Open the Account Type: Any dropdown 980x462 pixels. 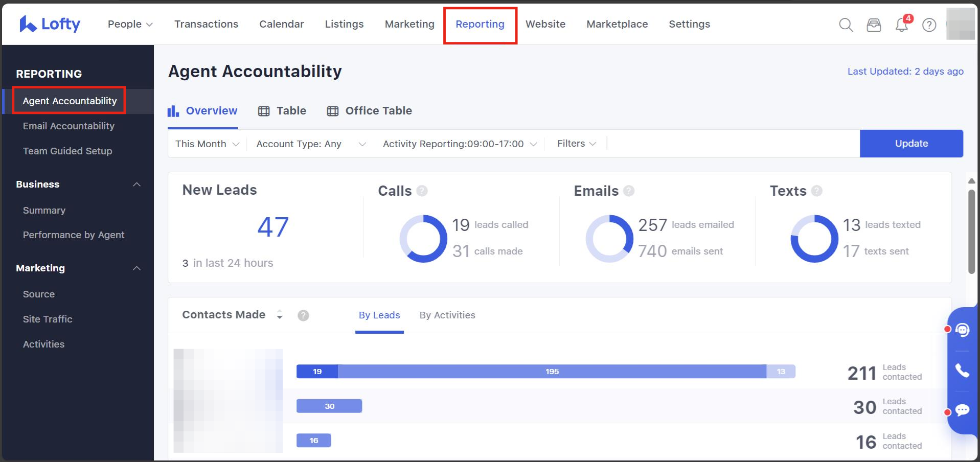tap(311, 144)
